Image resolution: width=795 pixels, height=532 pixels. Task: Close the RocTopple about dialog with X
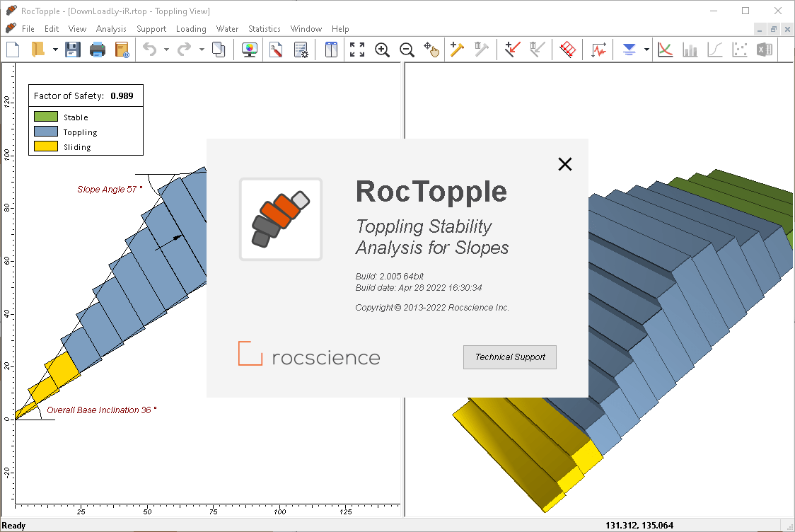coord(565,164)
